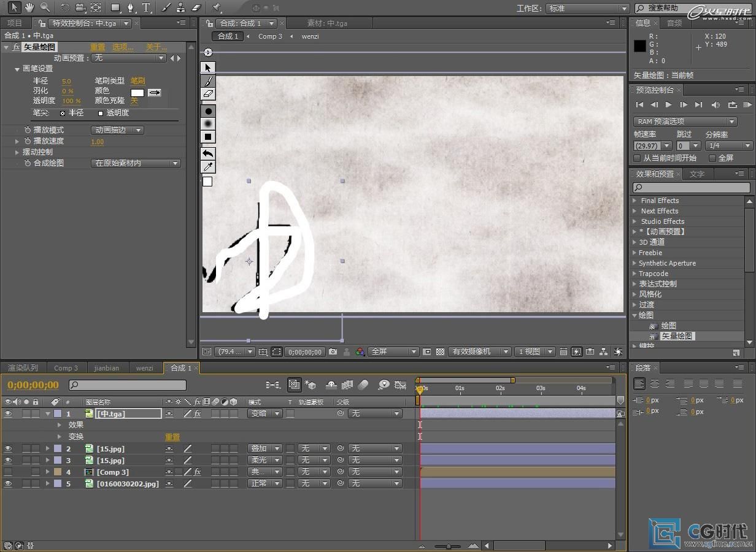Viewport: 756px width, 552px height.
Task: Jump to first frame in preview panel
Action: click(x=639, y=105)
